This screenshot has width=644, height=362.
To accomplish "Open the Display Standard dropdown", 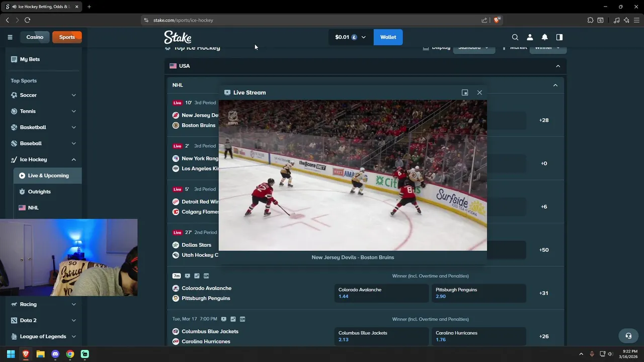I will pos(473,48).
